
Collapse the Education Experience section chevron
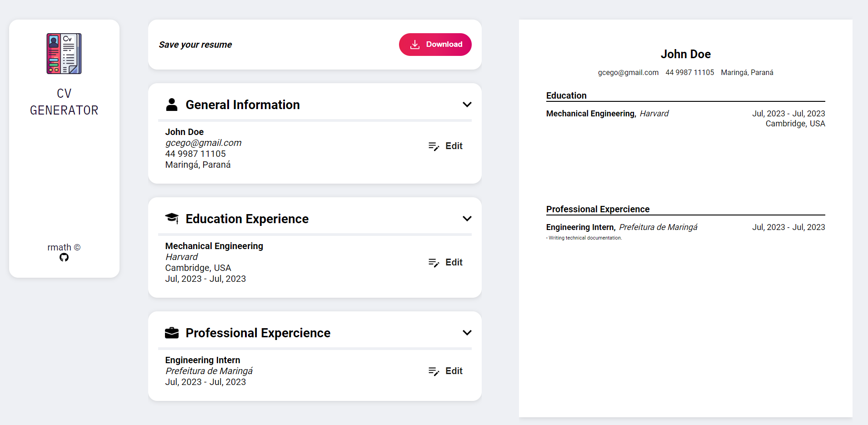[467, 219]
